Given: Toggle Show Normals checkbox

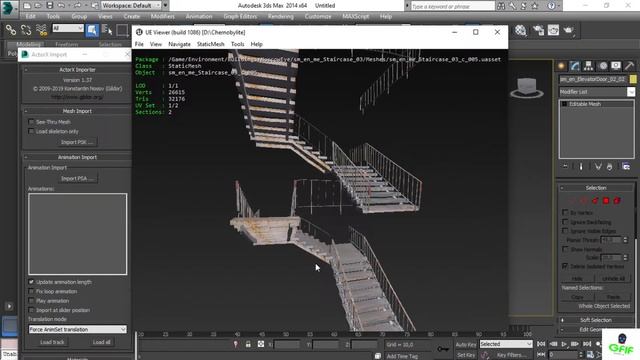Looking at the screenshot, I should (565, 249).
